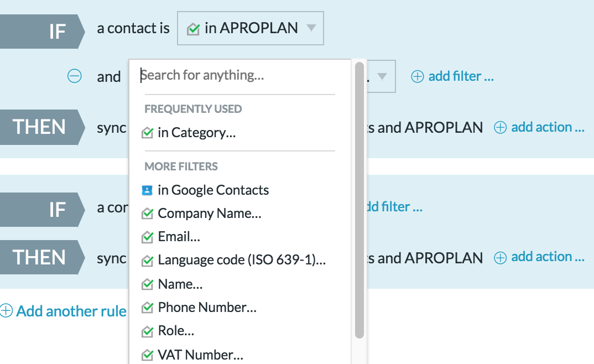594x364 pixels.
Task: Click the check icon beside 'VAT Number...'
Action: (x=147, y=355)
